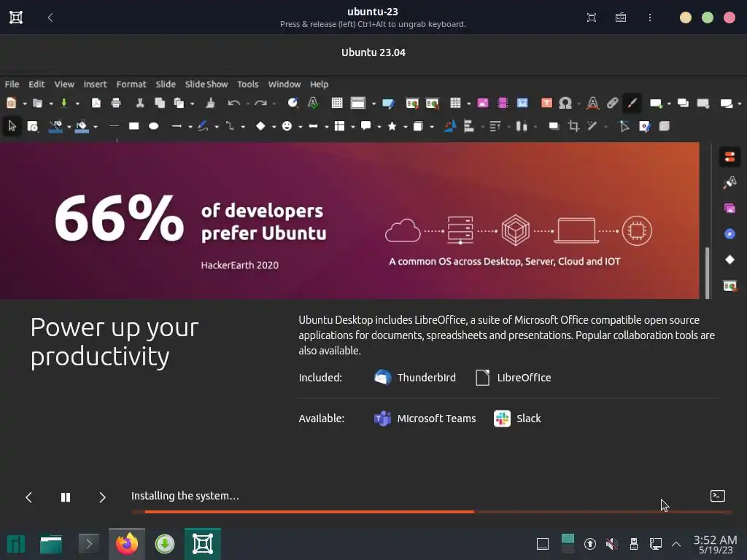Open Firefox from the taskbar
This screenshot has width=747, height=560.
tap(127, 544)
